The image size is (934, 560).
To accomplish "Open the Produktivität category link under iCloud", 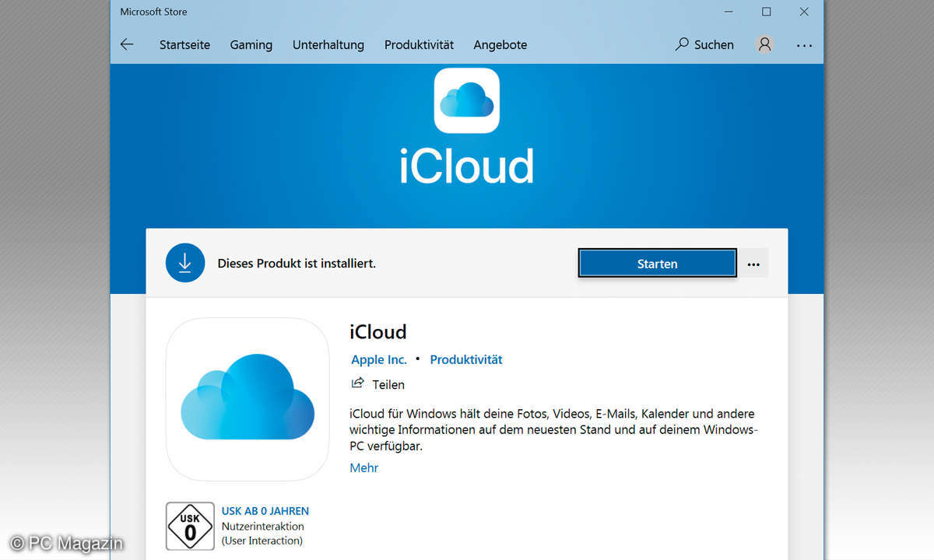I will tap(466, 359).
